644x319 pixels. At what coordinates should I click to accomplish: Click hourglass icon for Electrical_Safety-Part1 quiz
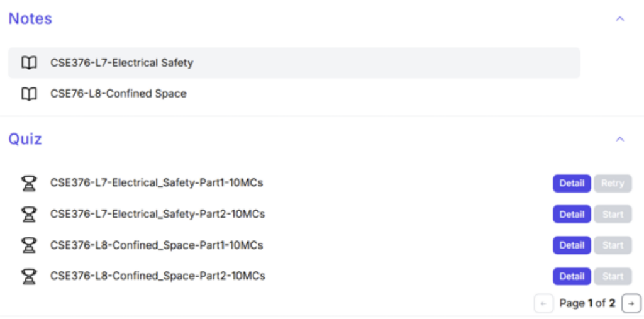click(x=29, y=184)
